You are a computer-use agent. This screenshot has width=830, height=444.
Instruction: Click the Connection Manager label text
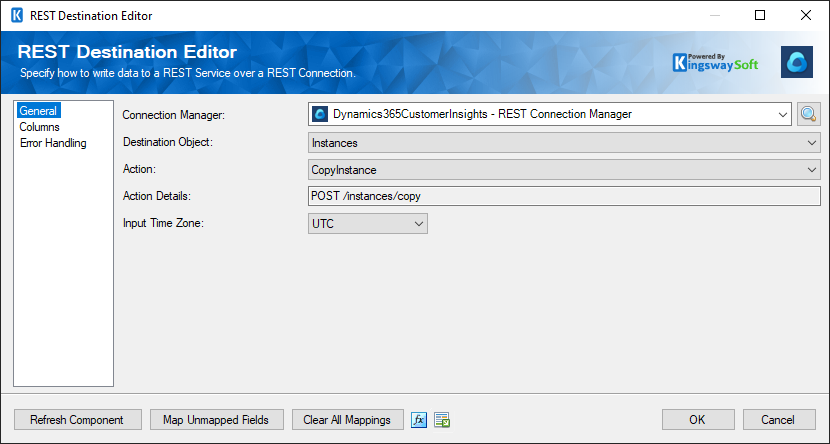174,115
